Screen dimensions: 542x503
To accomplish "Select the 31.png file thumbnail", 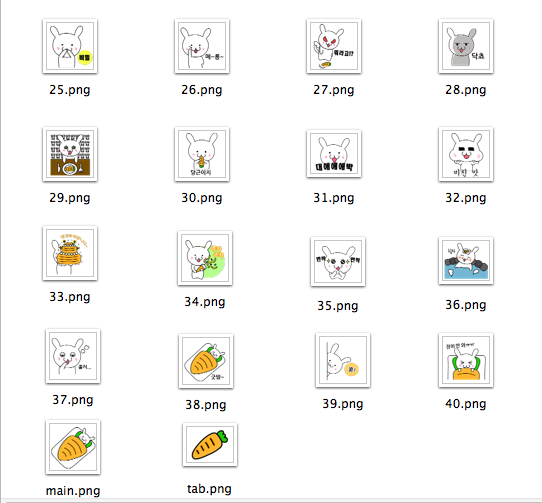I will (334, 154).
